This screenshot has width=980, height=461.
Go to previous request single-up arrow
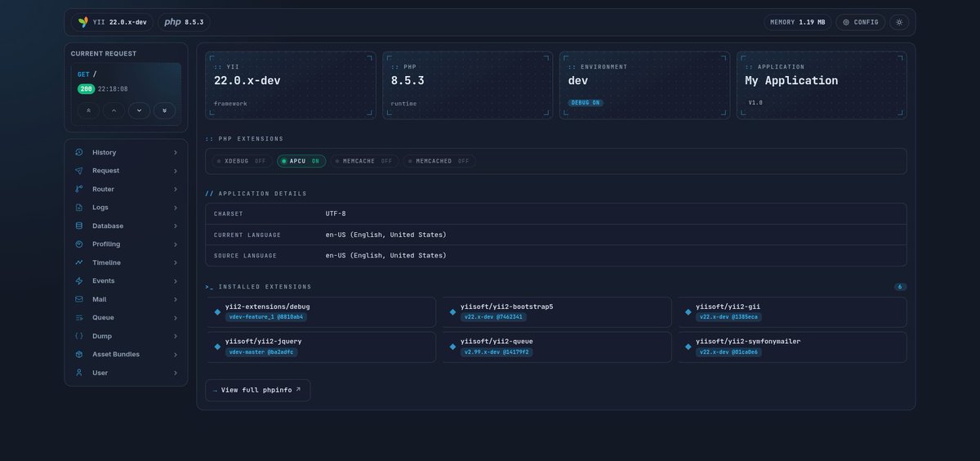[114, 110]
